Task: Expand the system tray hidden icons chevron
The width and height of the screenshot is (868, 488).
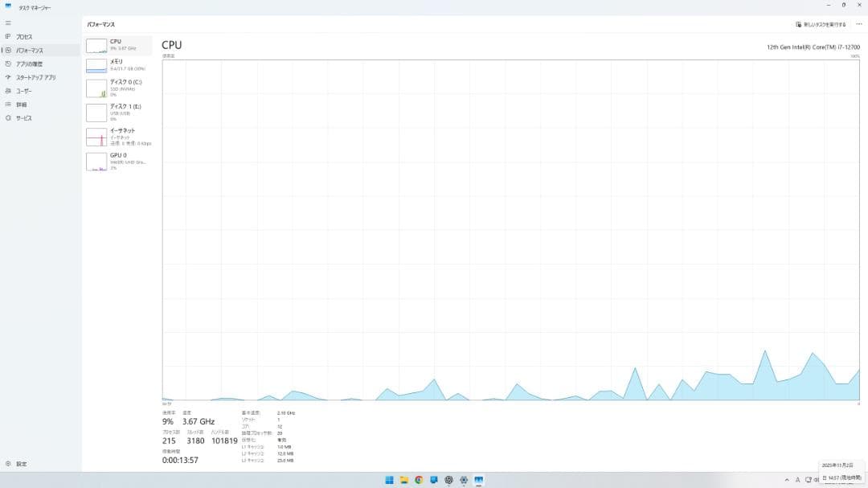Action: point(786,480)
